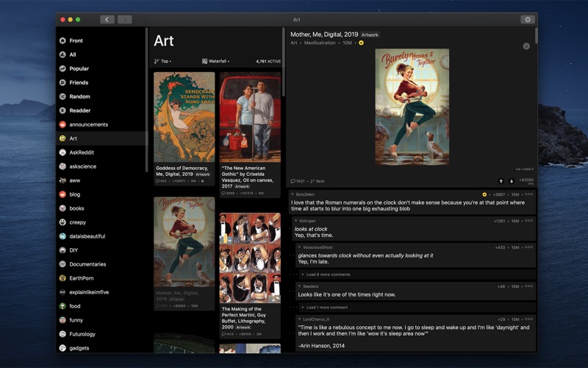Screen dimensions: 588x368
Task: Collapse the Seeders comment
Action: [299, 286]
